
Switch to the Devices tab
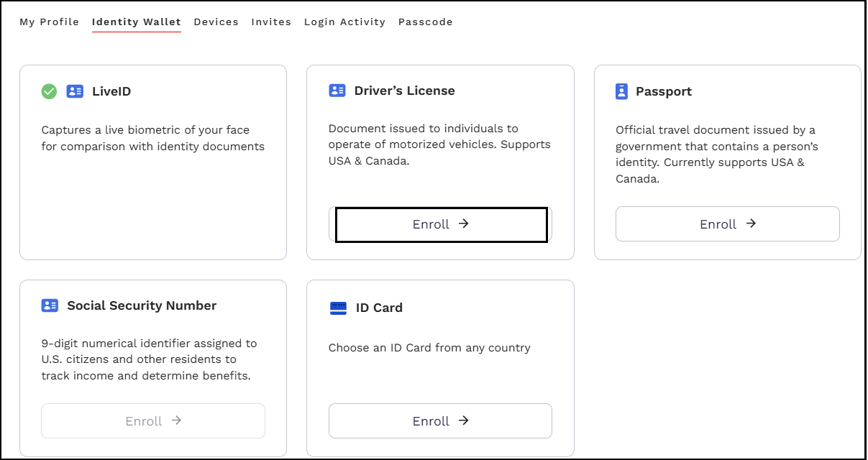(x=216, y=22)
